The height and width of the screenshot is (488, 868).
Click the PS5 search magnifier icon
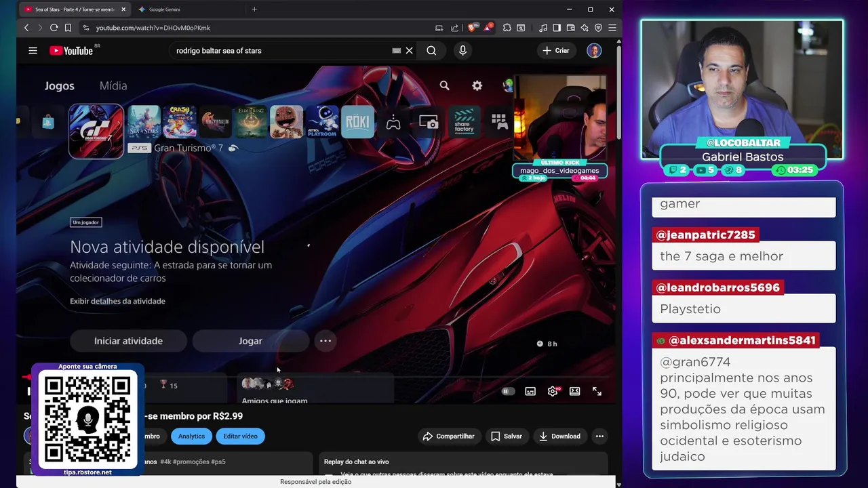tap(444, 85)
